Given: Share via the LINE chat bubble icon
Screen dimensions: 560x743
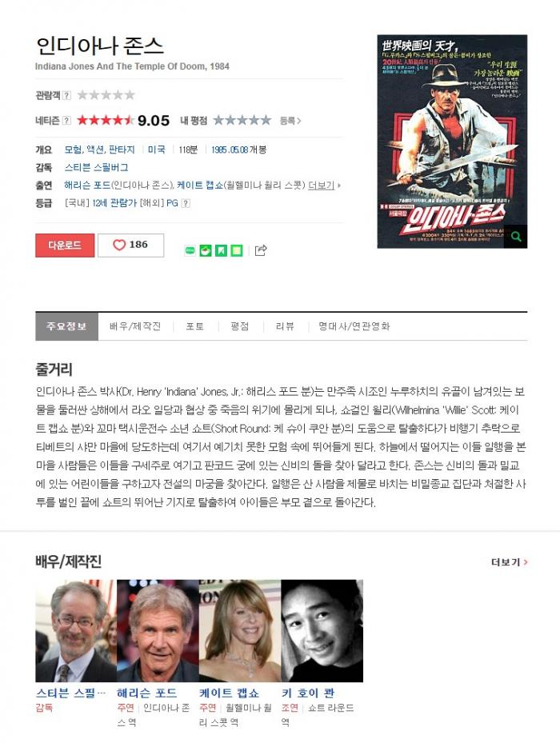Looking at the screenshot, I should point(190,250).
